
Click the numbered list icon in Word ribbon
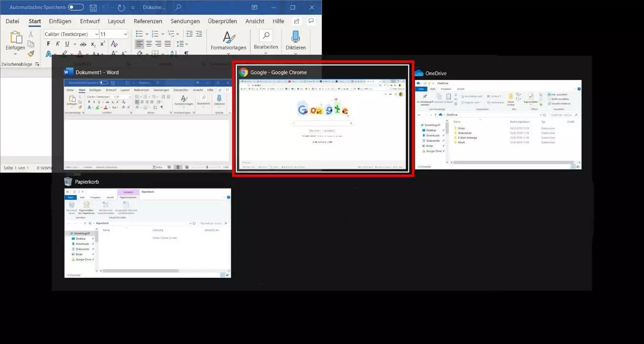coord(155,34)
